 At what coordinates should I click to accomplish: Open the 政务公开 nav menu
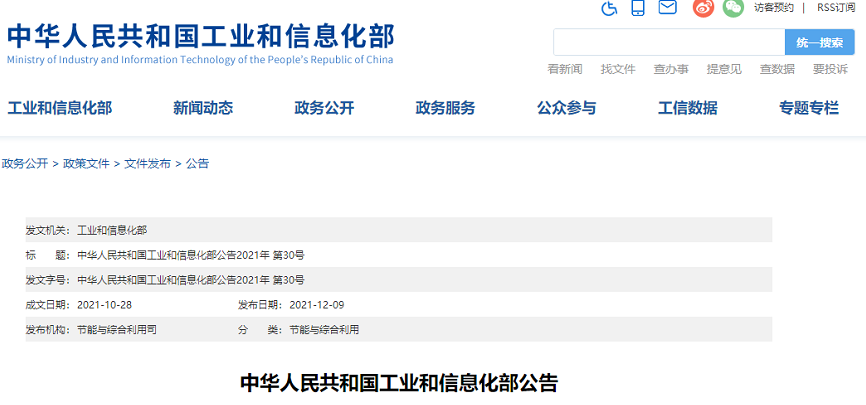click(324, 108)
